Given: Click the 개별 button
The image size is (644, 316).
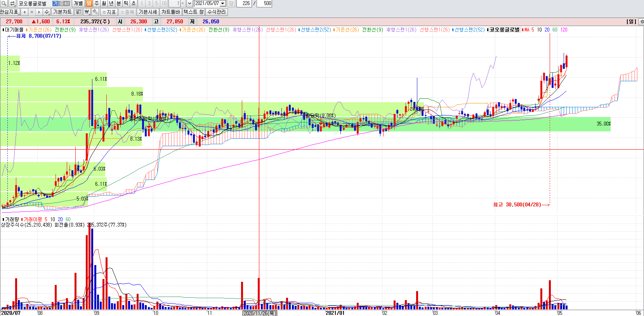Looking at the screenshot, I should tap(78, 3).
